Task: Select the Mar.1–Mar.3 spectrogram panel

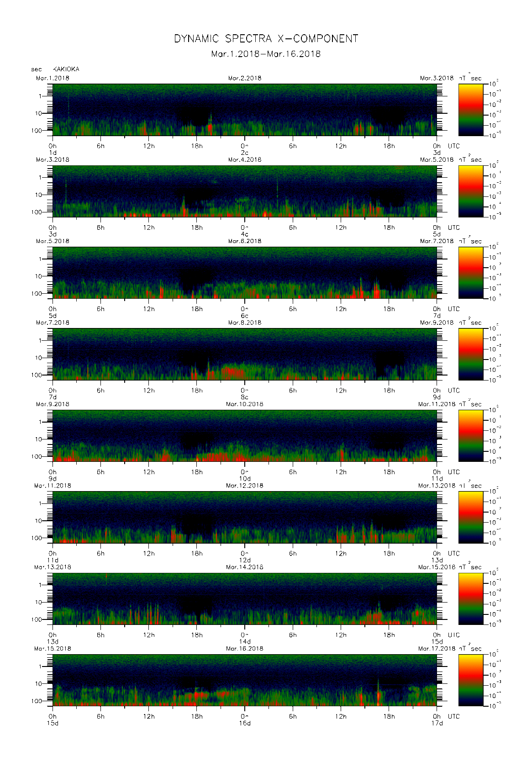Action: 245,110
